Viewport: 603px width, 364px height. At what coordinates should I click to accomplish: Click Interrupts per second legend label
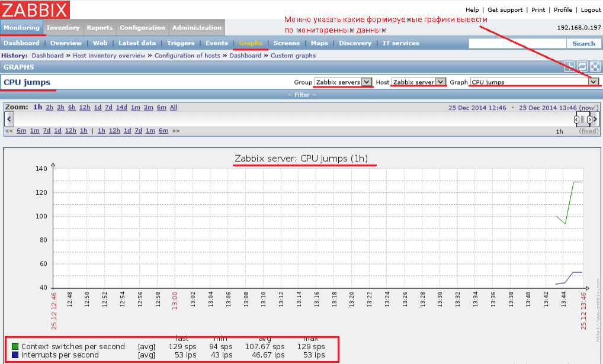(60, 355)
